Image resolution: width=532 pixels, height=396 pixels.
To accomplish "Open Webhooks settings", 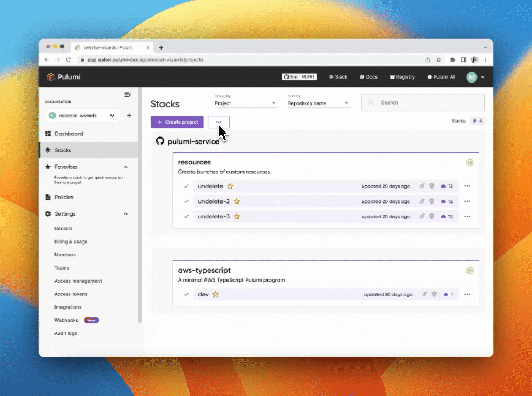I will (x=66, y=320).
